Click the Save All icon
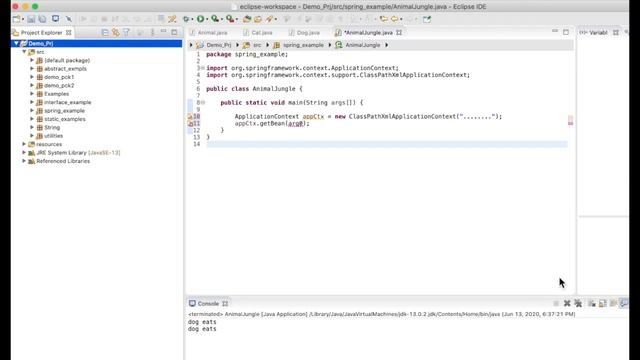The width and height of the screenshot is (640, 360). click(x=42, y=19)
